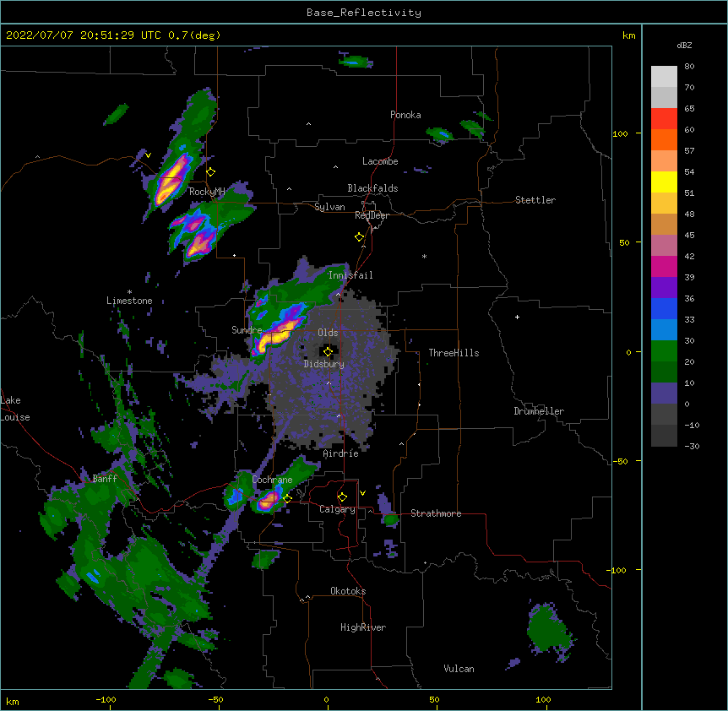Click the green echo blob northeast of Vulcan

548,630
